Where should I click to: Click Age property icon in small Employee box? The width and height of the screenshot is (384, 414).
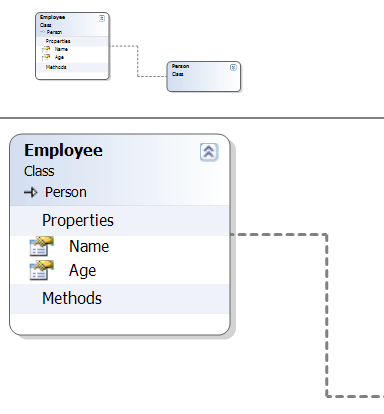(46, 57)
